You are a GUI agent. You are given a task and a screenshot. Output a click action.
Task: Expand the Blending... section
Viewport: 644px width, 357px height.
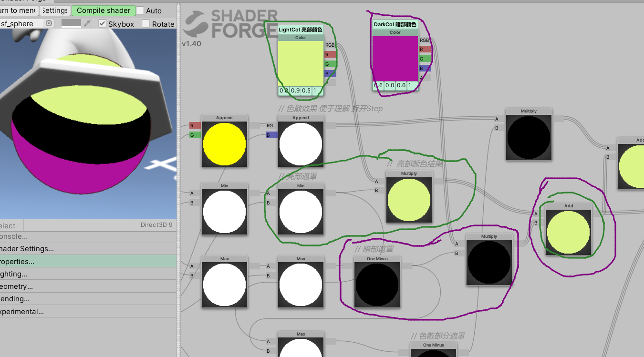pos(88,298)
